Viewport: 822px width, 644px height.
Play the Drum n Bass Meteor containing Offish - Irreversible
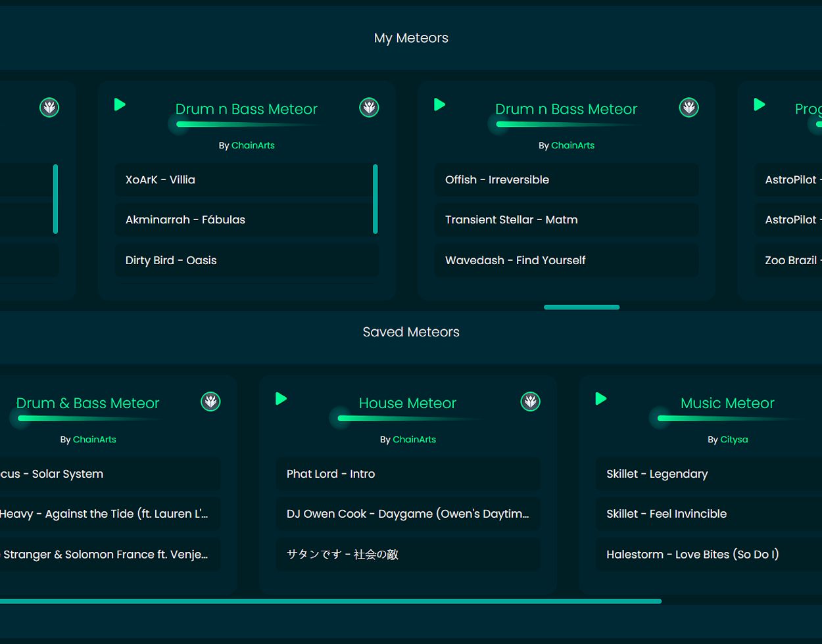tap(440, 104)
